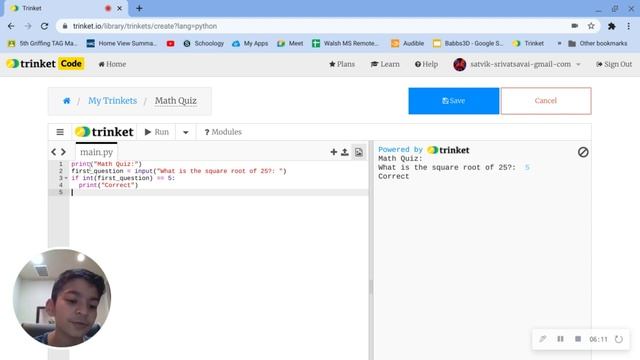The height and width of the screenshot is (360, 640).
Task: Click the webcam preview bubble
Action: point(62,298)
